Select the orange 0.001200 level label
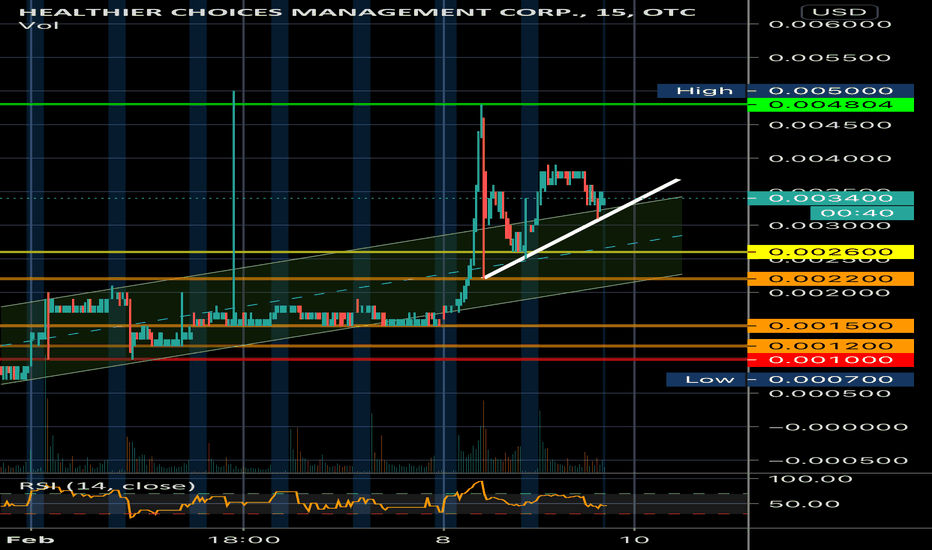Screen dimensions: 932x550 pos(830,346)
